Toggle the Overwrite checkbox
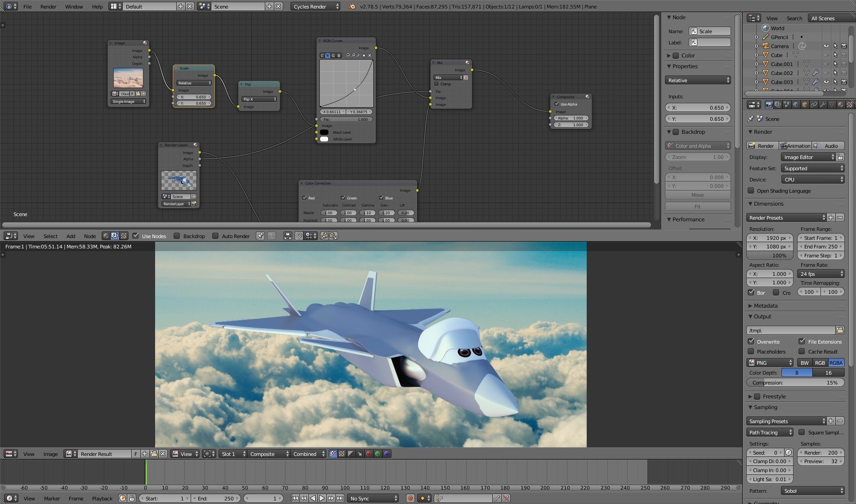The image size is (856, 504). coord(751,341)
